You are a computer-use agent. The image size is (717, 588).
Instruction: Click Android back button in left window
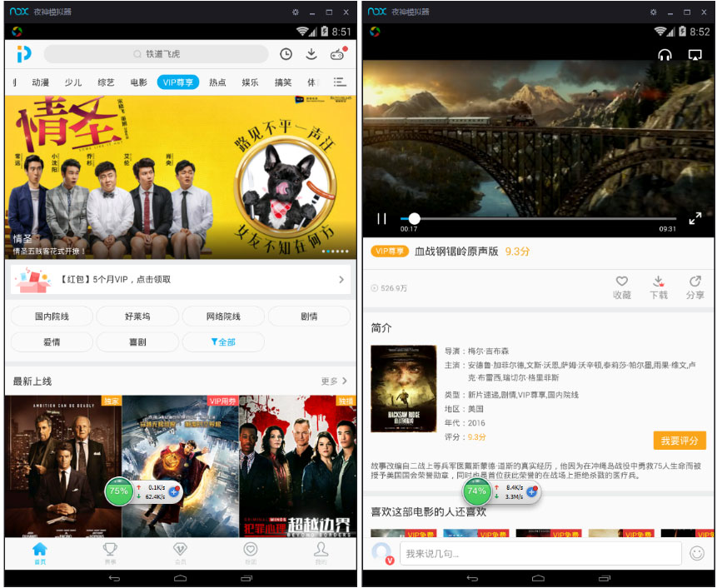tap(114, 578)
